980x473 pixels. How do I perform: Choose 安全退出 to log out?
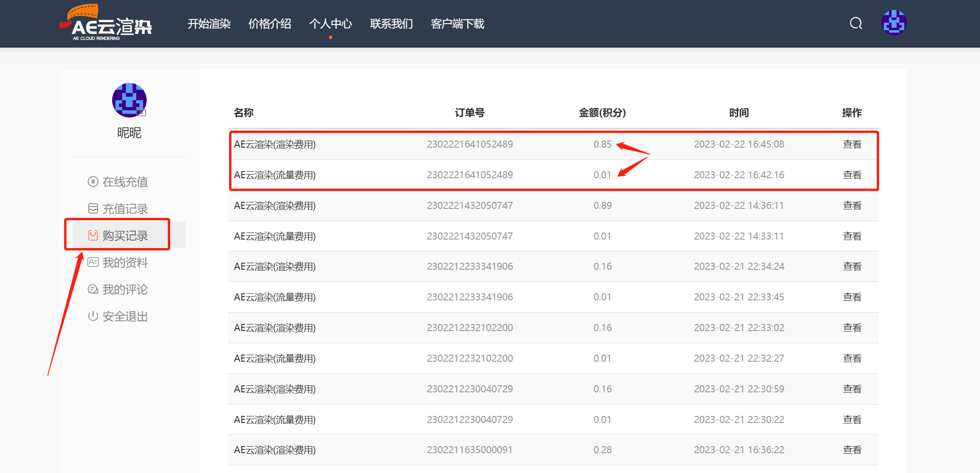click(x=125, y=316)
